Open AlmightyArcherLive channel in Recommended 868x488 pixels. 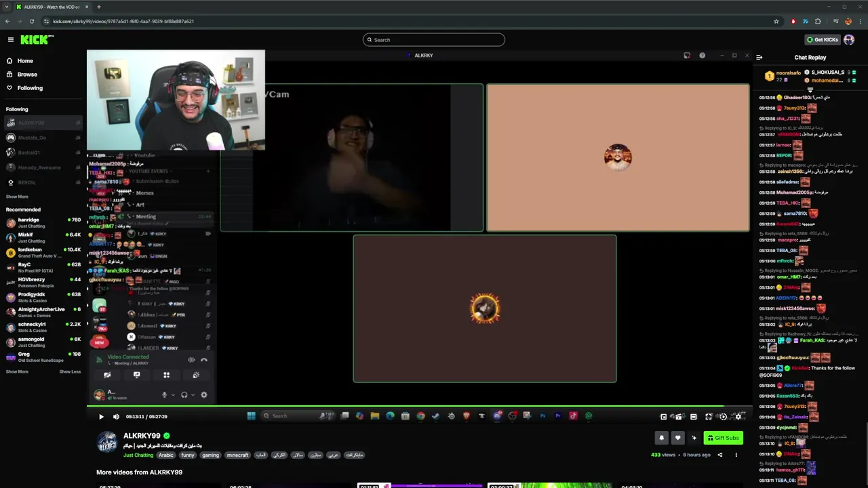point(43,312)
